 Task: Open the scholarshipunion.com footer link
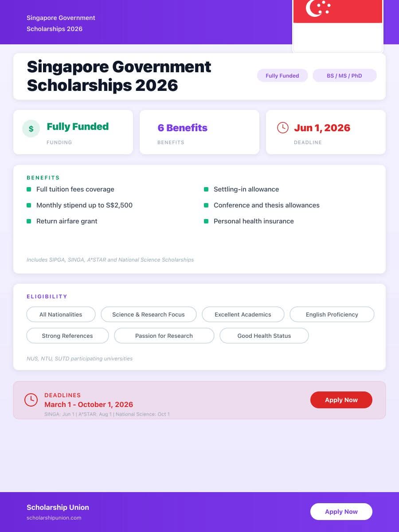54,517
